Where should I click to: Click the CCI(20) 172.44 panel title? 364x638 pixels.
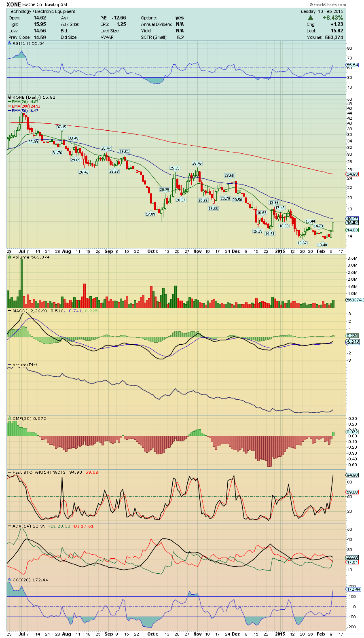30,580
